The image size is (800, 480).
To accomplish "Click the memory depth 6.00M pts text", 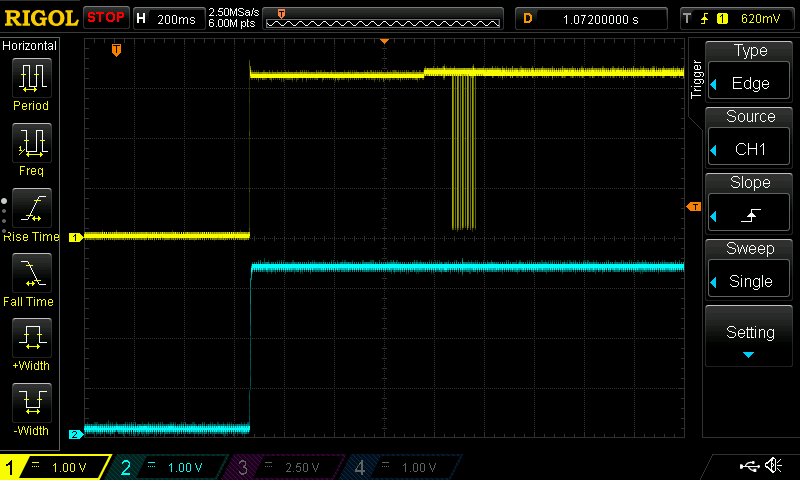I will pyautogui.click(x=232, y=23).
